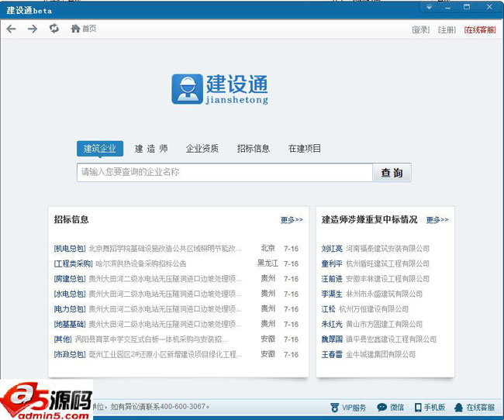Click the 黑龙江 region cell in tender list
Screen dimensions: 504x420
[x=268, y=263]
